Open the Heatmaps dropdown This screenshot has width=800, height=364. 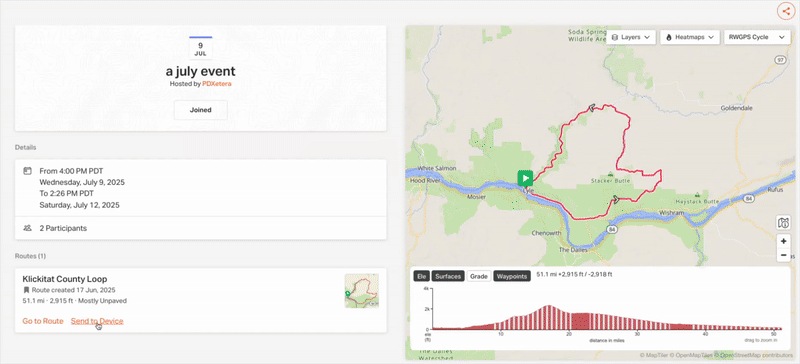[x=690, y=37]
